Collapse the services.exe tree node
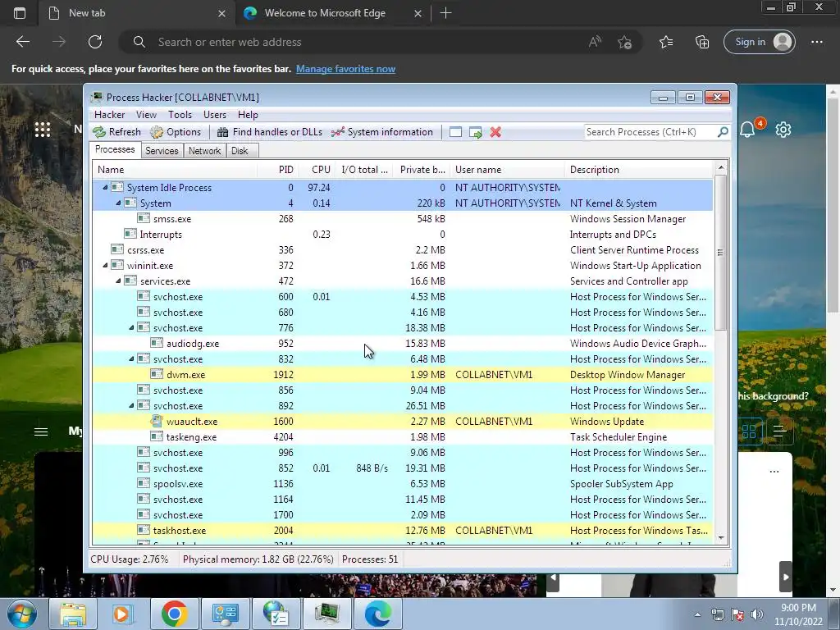This screenshot has width=840, height=630. tap(118, 281)
